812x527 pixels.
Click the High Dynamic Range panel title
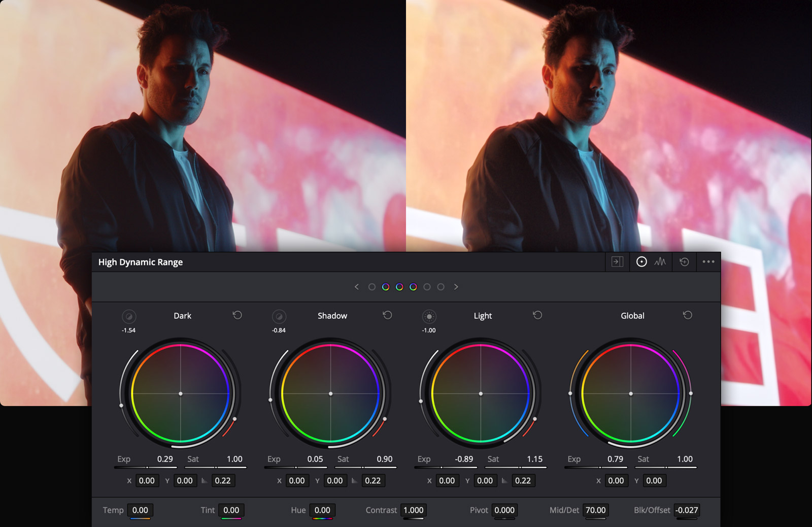[x=141, y=262]
